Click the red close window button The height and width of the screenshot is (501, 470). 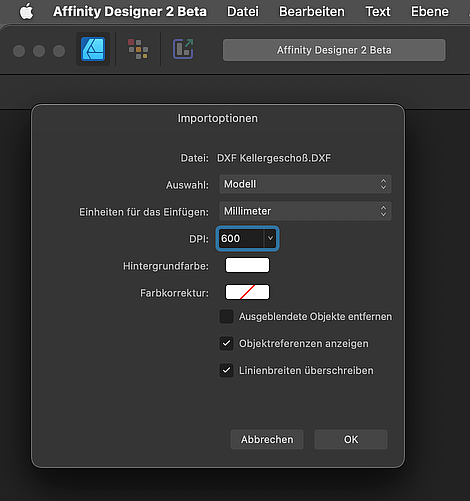pos(19,51)
